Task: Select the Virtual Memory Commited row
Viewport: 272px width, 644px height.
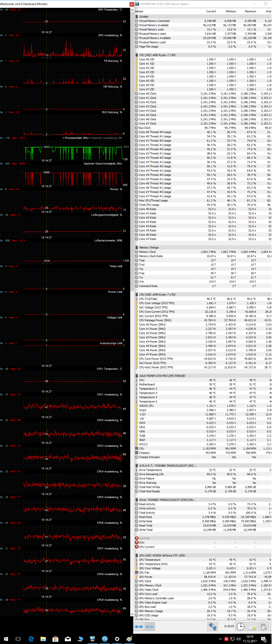Action: [203, 21]
